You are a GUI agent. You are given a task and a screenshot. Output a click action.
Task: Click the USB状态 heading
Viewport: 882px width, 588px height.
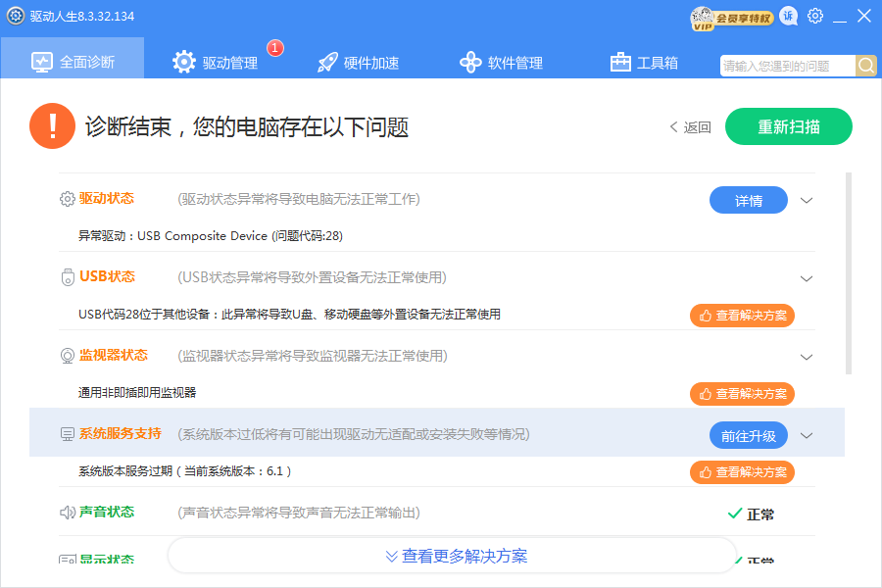(107, 276)
